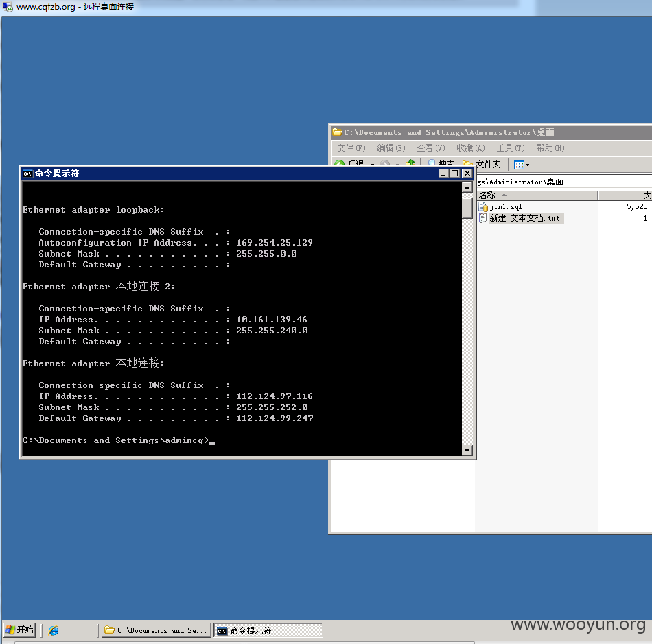The height and width of the screenshot is (644, 652).
Task: Click the 命令提示符 title bar
Action: 247,174
